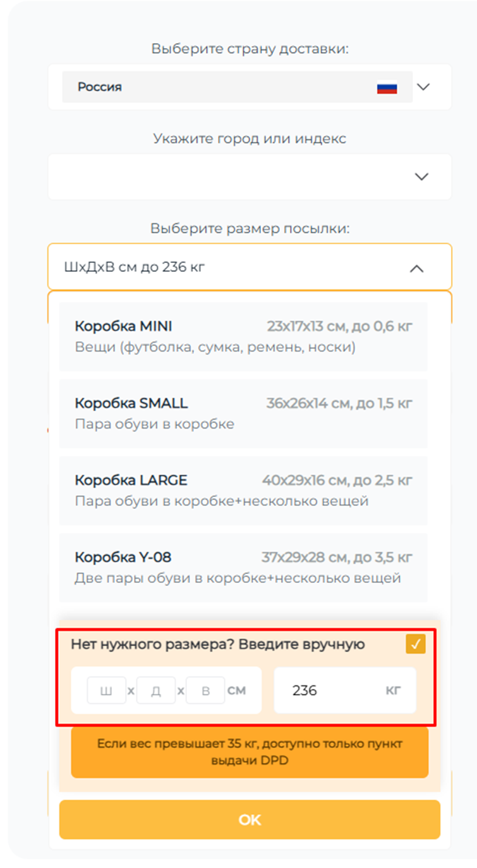
Task: Click the 'Д' length input field
Action: pyautogui.click(x=156, y=690)
